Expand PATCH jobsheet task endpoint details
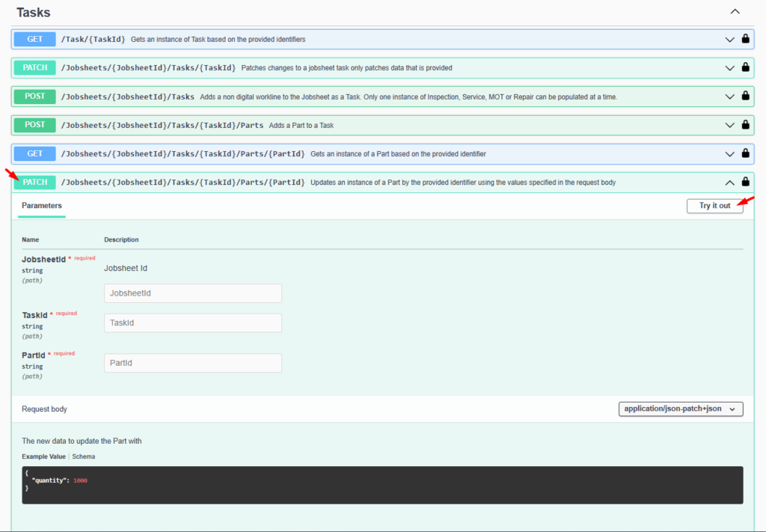Image resolution: width=766 pixels, height=532 pixels. [x=729, y=67]
